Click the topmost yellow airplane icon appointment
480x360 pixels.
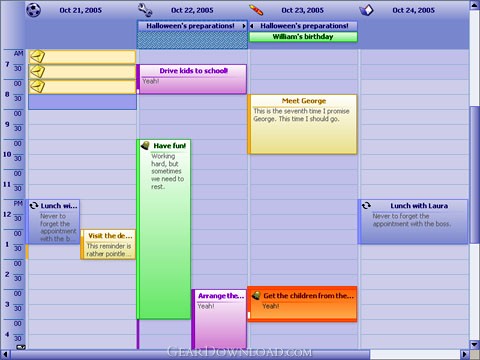82,57
